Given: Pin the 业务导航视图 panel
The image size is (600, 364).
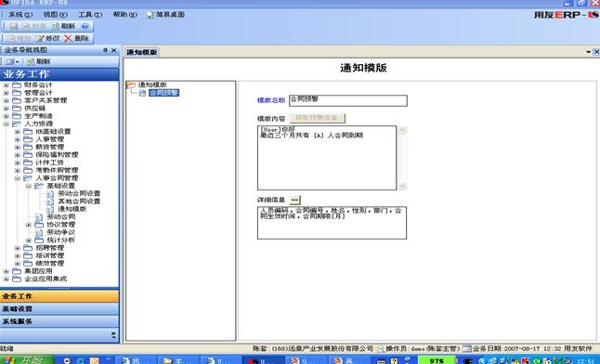Looking at the screenshot, I should click(x=105, y=50).
